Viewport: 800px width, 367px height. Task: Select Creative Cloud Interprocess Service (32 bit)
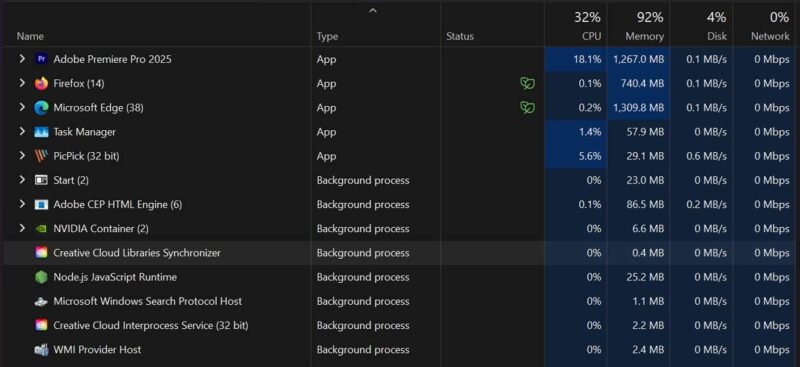[x=151, y=325]
